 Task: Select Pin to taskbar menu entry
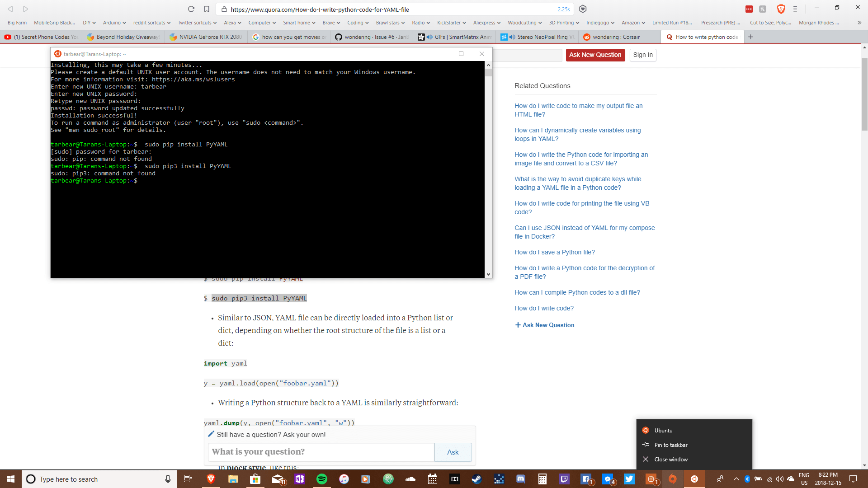pos(671,445)
